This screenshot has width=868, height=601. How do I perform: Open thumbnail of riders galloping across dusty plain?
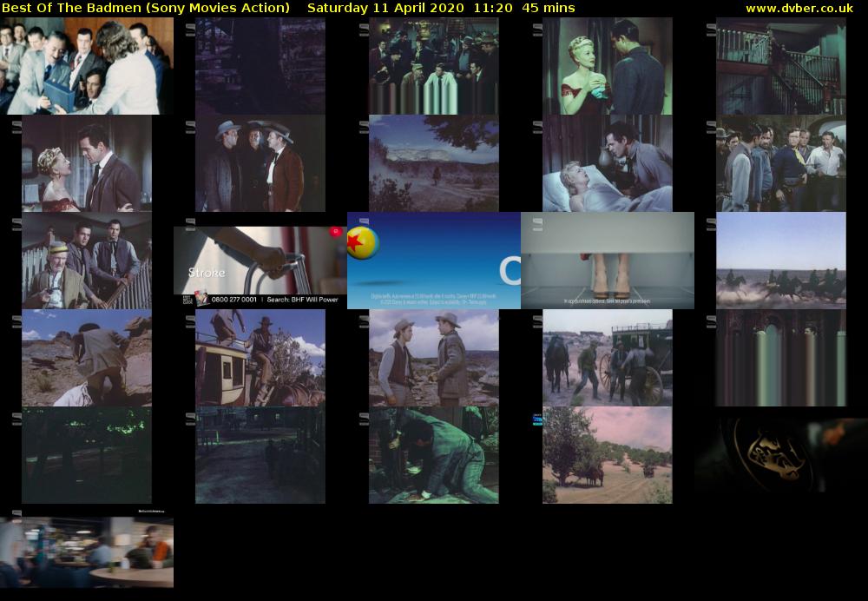781,261
